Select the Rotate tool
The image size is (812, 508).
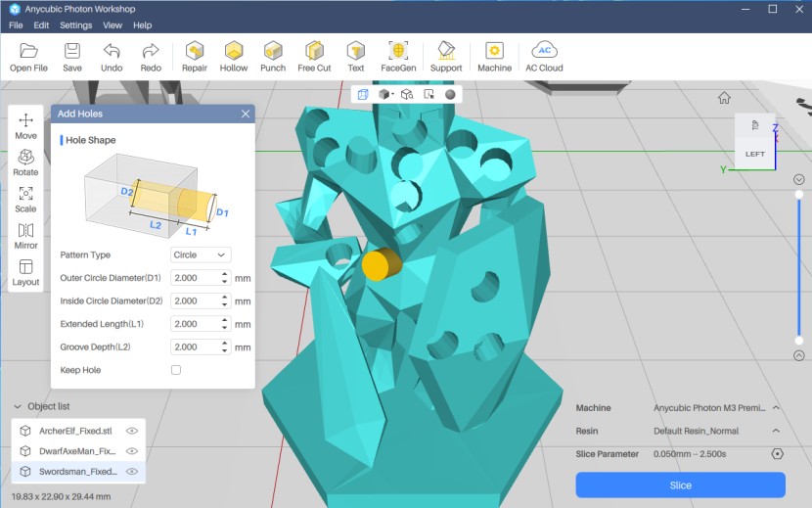click(x=25, y=162)
